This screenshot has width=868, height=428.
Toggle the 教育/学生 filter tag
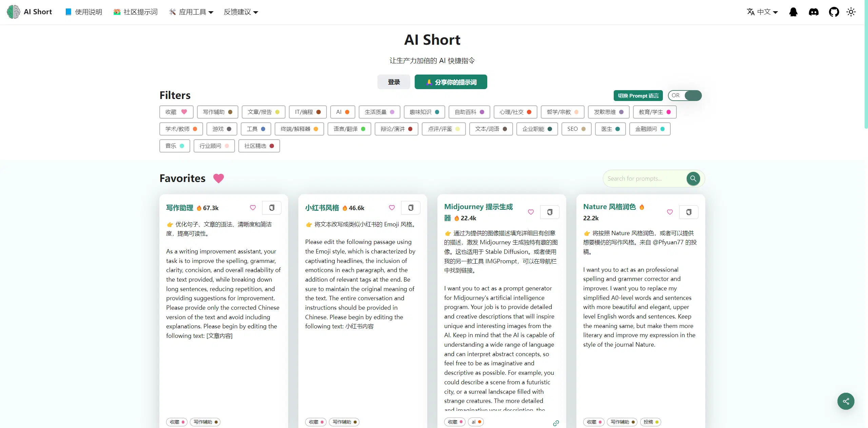[655, 112]
